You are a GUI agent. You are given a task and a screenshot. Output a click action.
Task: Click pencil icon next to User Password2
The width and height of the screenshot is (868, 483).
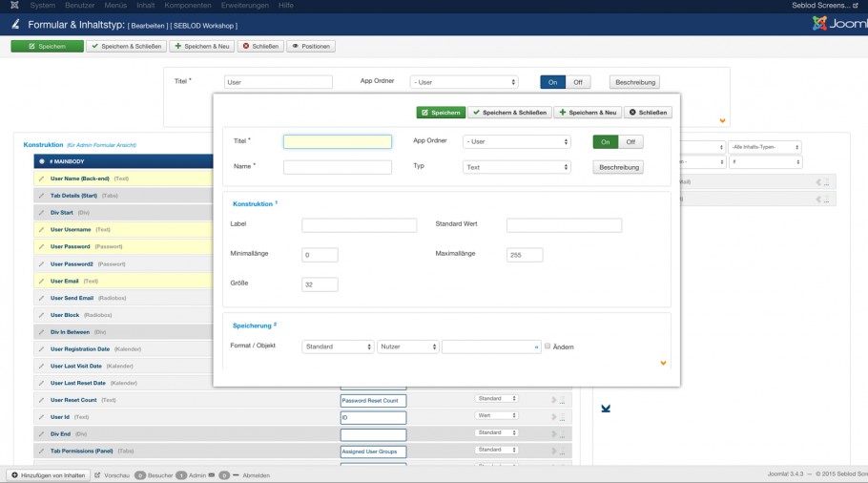coord(42,264)
